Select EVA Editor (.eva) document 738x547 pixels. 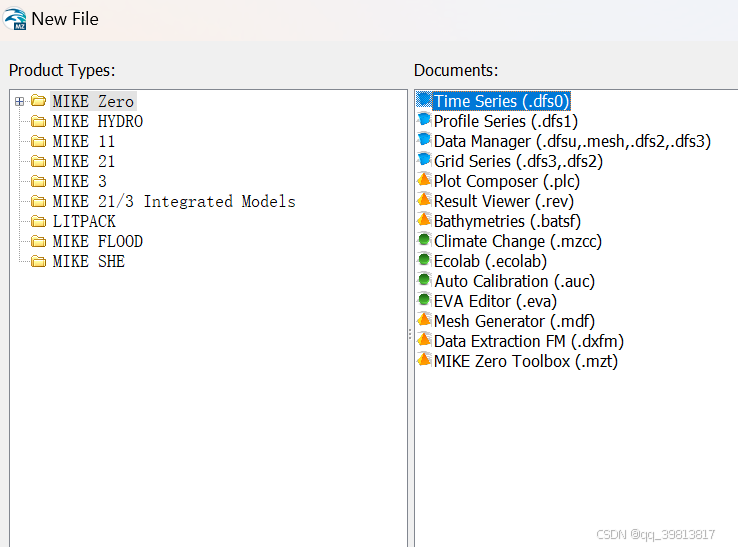(x=495, y=301)
